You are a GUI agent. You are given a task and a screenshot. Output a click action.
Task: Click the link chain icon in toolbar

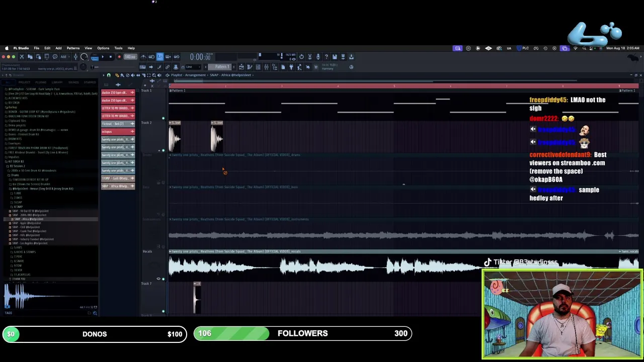pyautogui.click(x=168, y=67)
